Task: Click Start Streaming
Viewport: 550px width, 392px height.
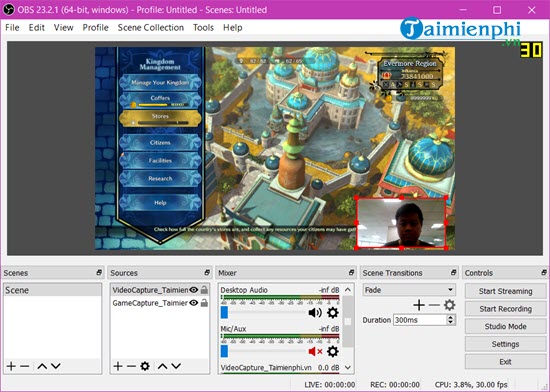Action: click(505, 291)
